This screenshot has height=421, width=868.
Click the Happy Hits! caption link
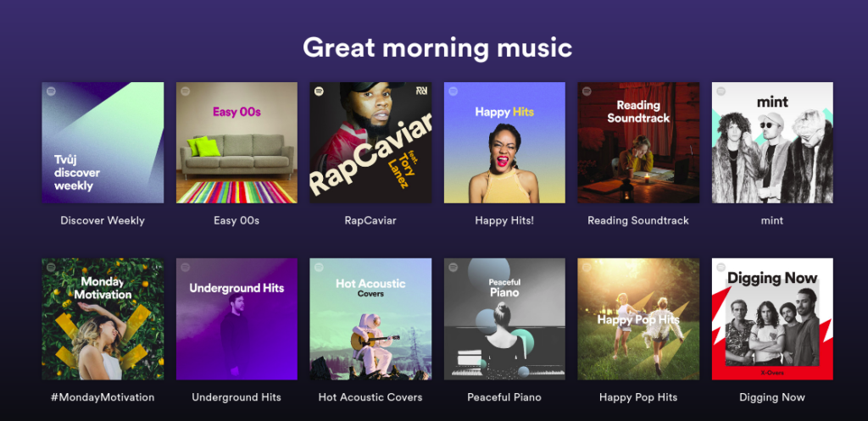(504, 221)
